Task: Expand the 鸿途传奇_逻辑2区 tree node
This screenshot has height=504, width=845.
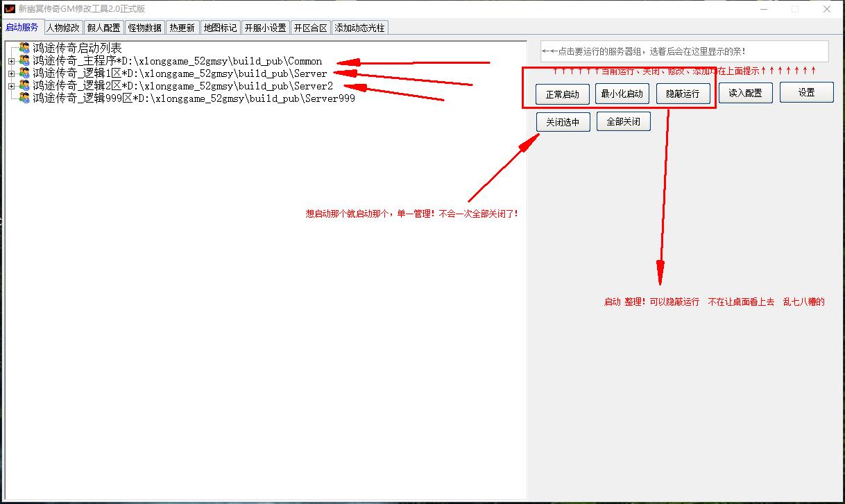Action: [11, 86]
